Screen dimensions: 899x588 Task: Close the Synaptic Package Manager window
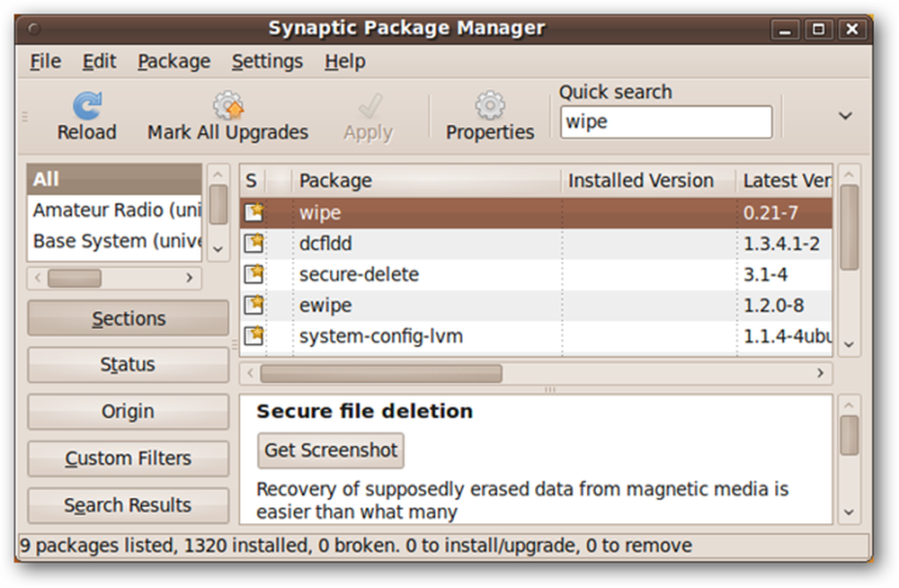click(x=852, y=29)
